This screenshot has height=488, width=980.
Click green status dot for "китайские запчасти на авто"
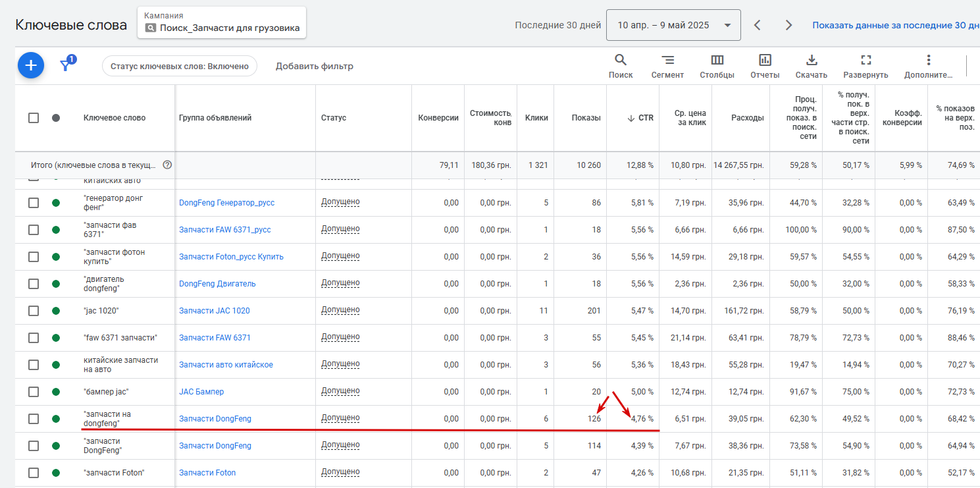pyautogui.click(x=56, y=365)
